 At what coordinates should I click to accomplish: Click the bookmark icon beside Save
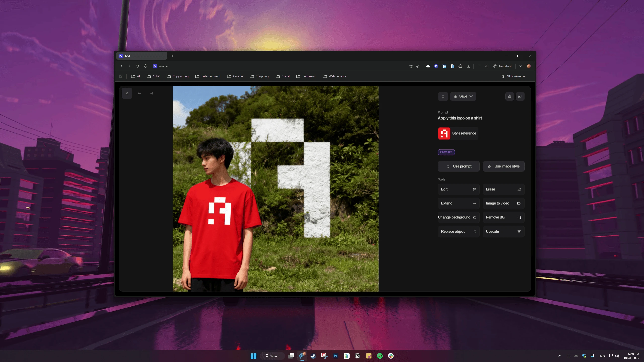click(x=443, y=96)
